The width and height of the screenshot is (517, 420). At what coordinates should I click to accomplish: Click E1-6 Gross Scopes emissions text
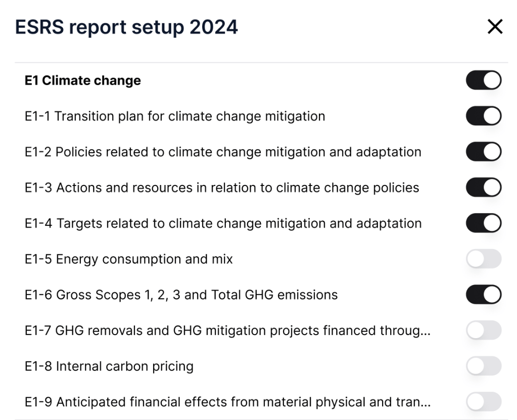[181, 295]
